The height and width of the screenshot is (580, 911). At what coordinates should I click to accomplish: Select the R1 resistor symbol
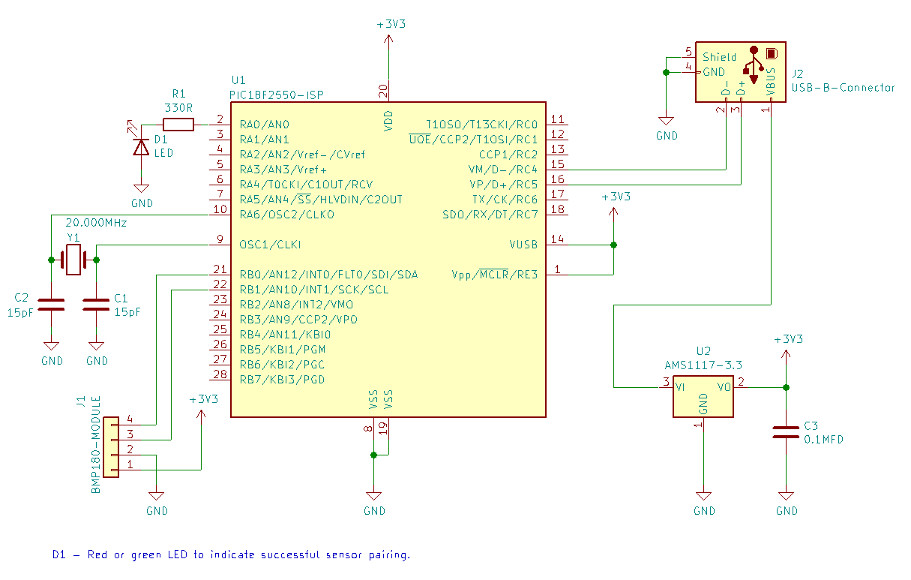coord(178,124)
